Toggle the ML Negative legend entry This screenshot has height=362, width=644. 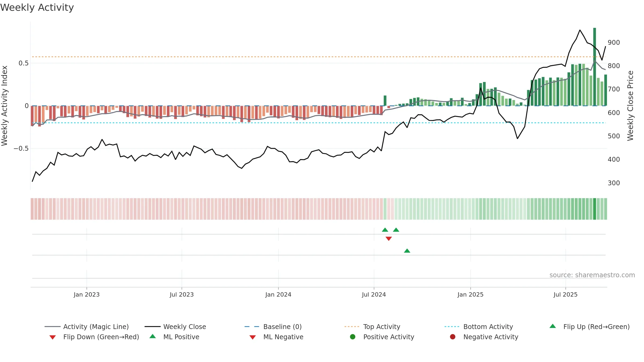pos(276,337)
